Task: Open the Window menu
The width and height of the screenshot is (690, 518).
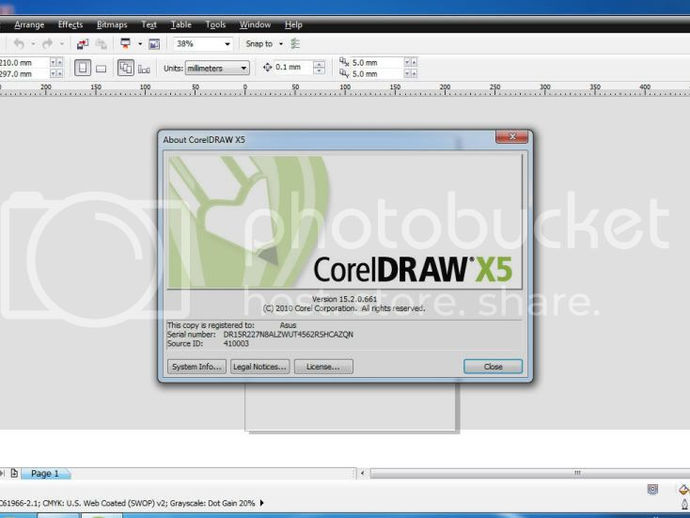Action: pos(255,25)
